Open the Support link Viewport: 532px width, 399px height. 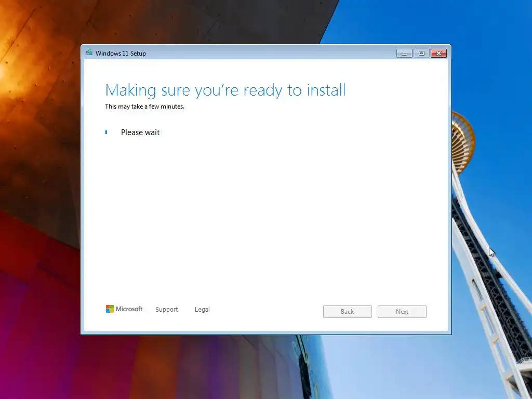pyautogui.click(x=167, y=310)
